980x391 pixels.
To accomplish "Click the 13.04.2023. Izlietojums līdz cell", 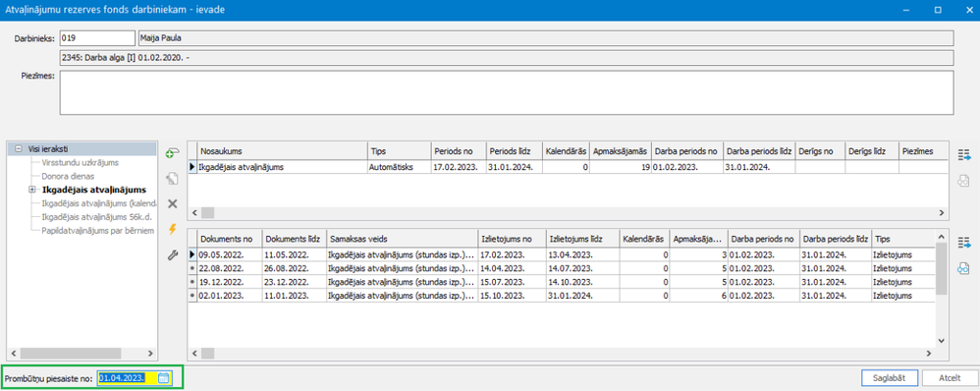I will [x=582, y=254].
